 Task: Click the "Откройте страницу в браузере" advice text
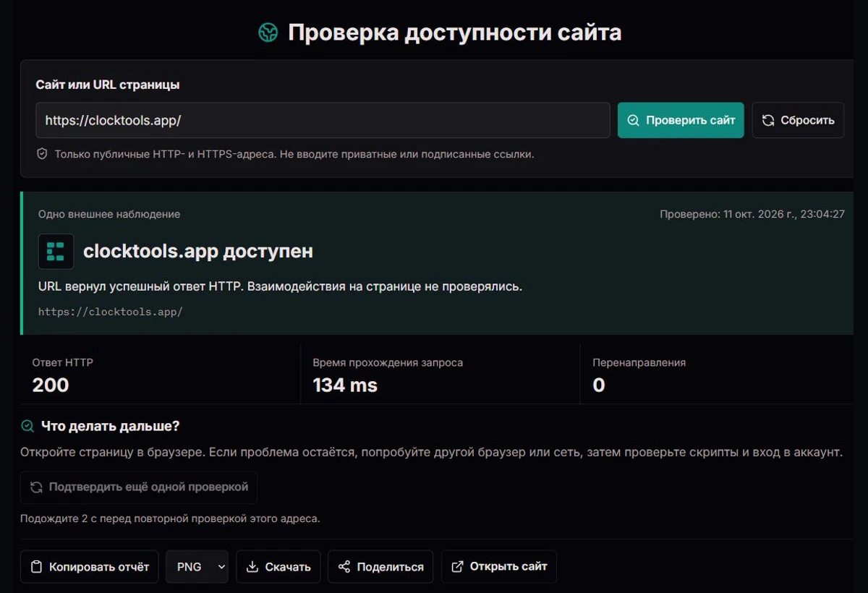[x=432, y=453]
